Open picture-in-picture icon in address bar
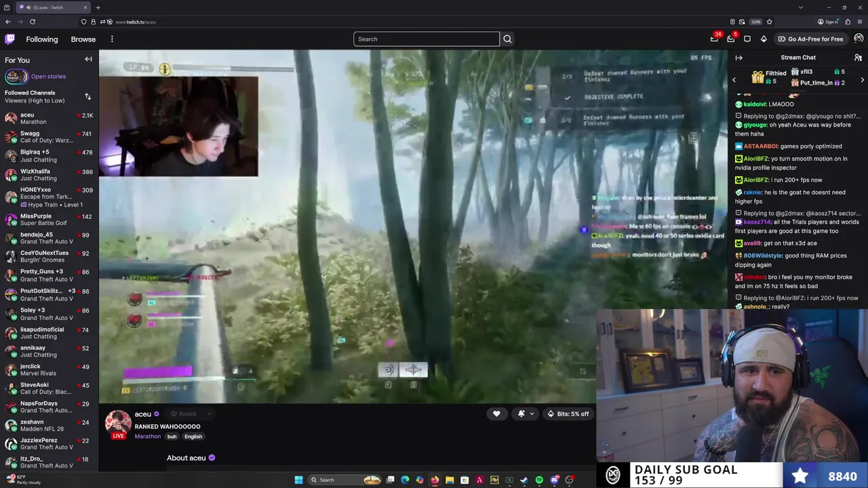868x488 pixels. point(742,22)
